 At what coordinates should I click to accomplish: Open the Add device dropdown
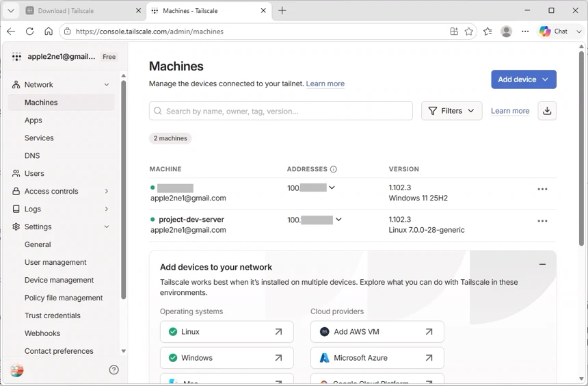coord(524,79)
